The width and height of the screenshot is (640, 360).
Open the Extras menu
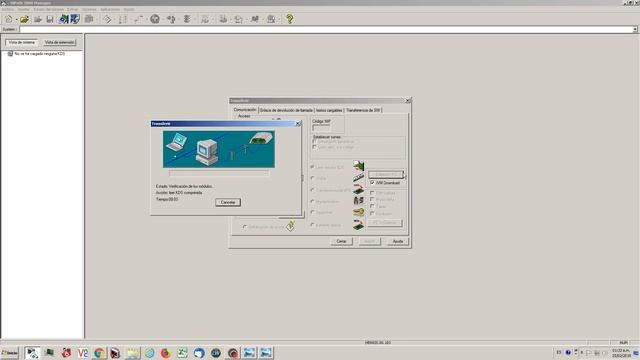72,9
